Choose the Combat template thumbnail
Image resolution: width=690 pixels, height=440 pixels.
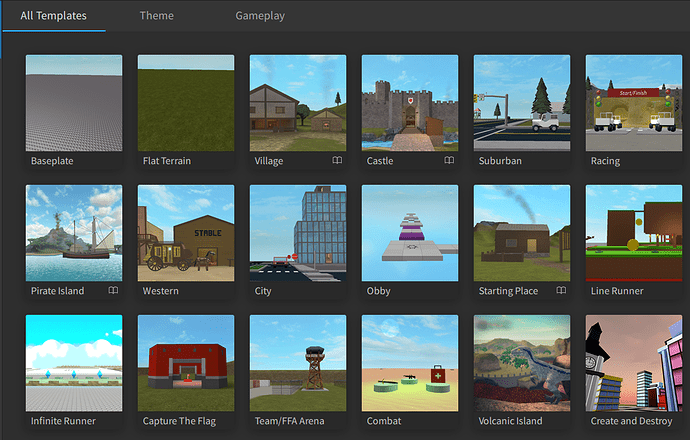pos(410,363)
